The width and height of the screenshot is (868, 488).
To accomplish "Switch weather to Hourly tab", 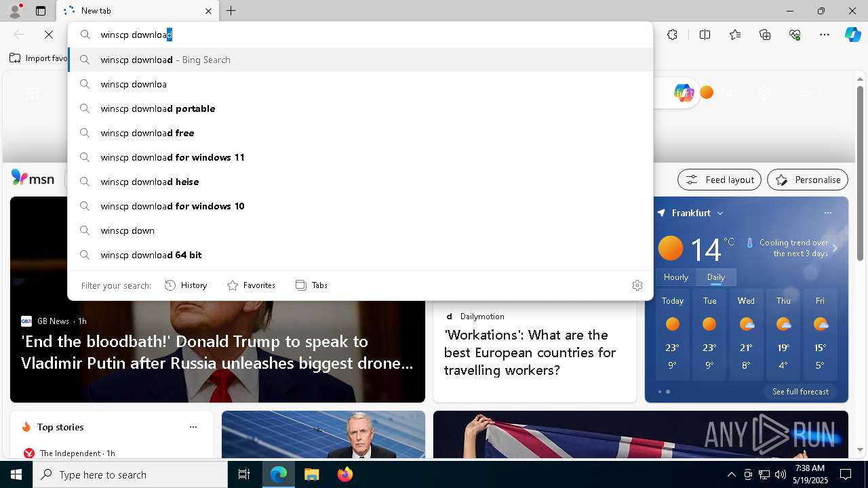I will (676, 277).
